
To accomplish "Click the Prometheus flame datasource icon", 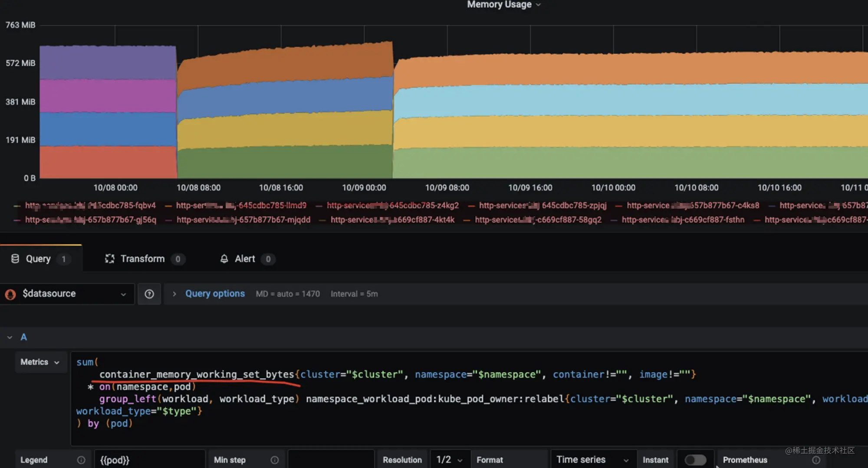I will pos(10,295).
